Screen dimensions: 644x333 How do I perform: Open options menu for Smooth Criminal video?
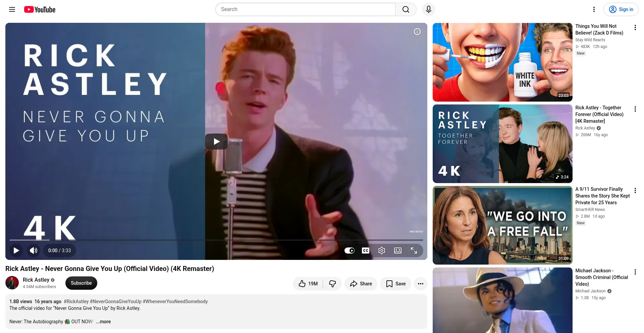635,272
